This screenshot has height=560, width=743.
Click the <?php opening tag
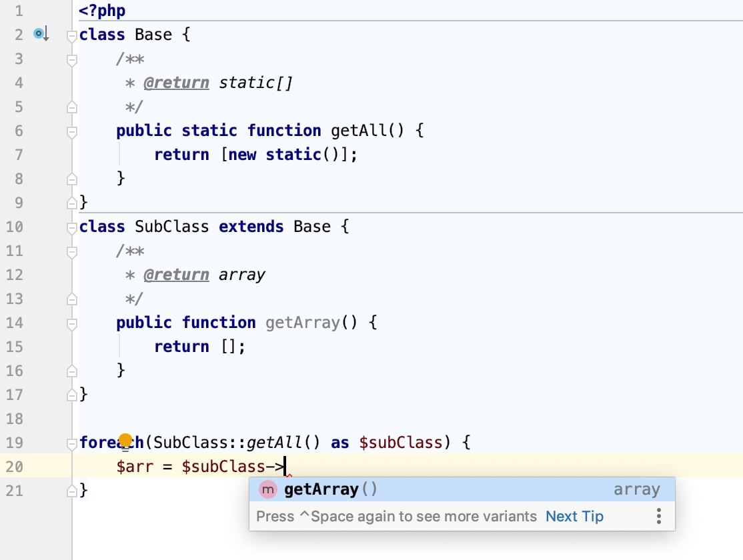[102, 11]
